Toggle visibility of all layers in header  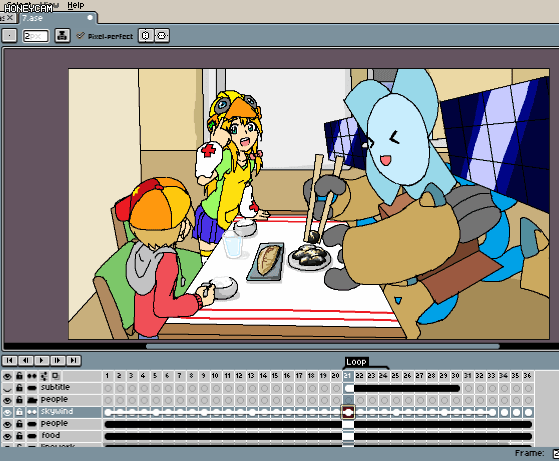point(7,376)
